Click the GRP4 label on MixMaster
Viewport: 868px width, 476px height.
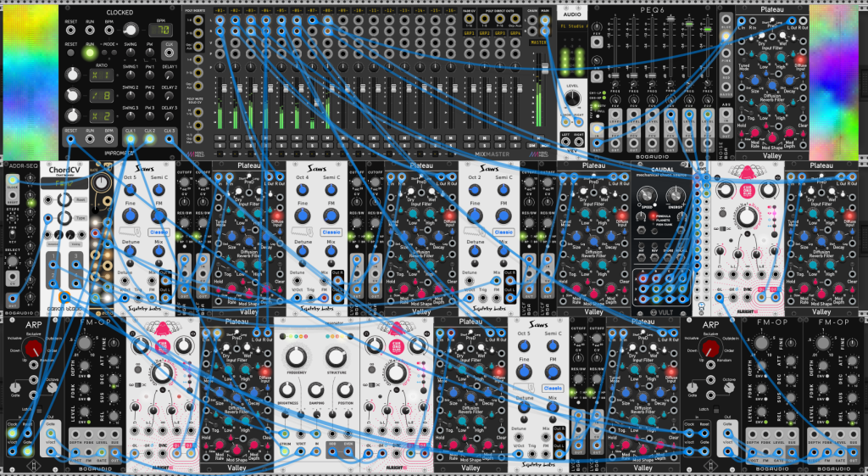click(515, 33)
